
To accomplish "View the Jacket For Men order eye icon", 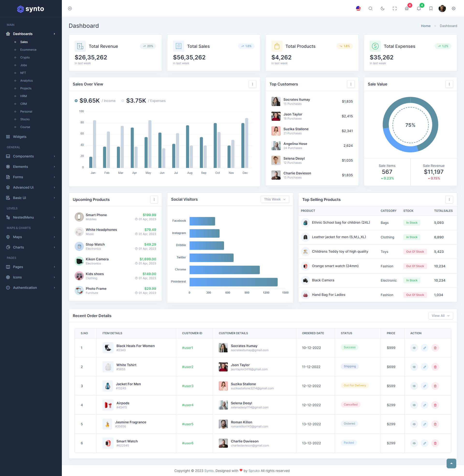I will click(x=414, y=386).
